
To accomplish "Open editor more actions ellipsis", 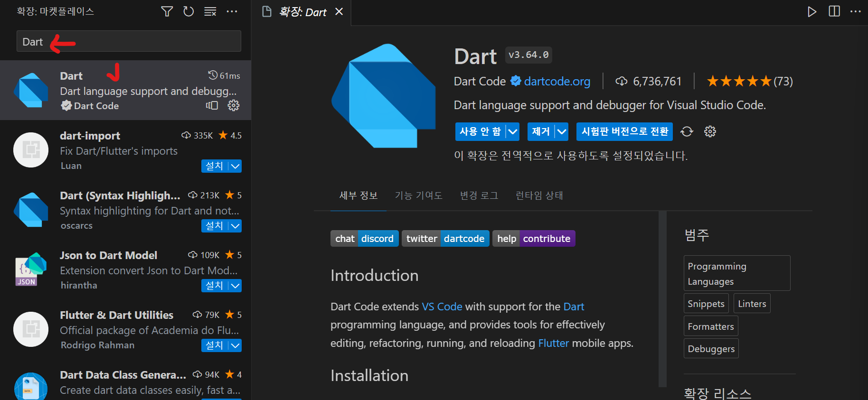I will (x=856, y=11).
